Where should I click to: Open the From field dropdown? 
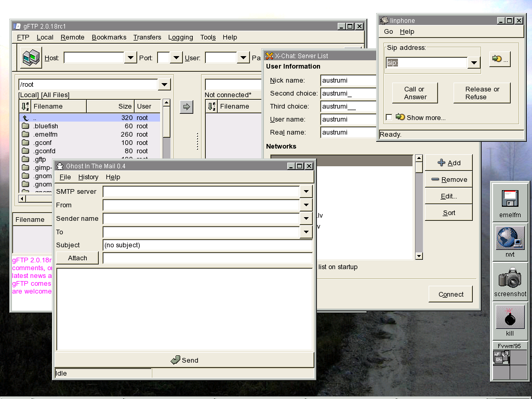pyautogui.click(x=306, y=205)
